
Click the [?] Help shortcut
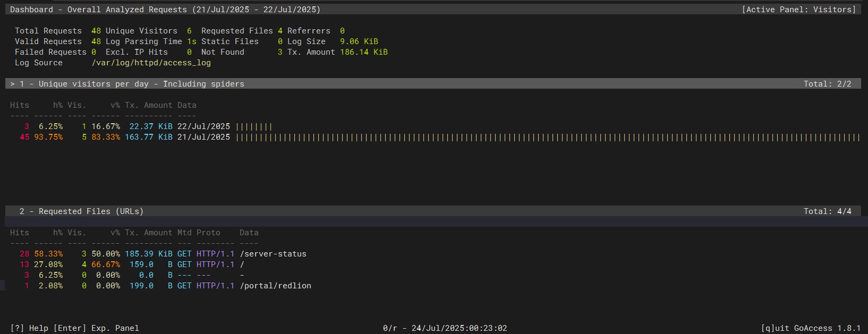tap(29, 328)
